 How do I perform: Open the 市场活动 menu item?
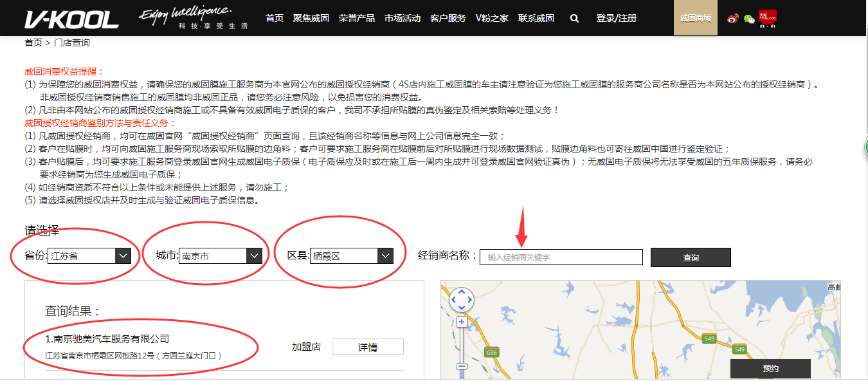[x=402, y=18]
